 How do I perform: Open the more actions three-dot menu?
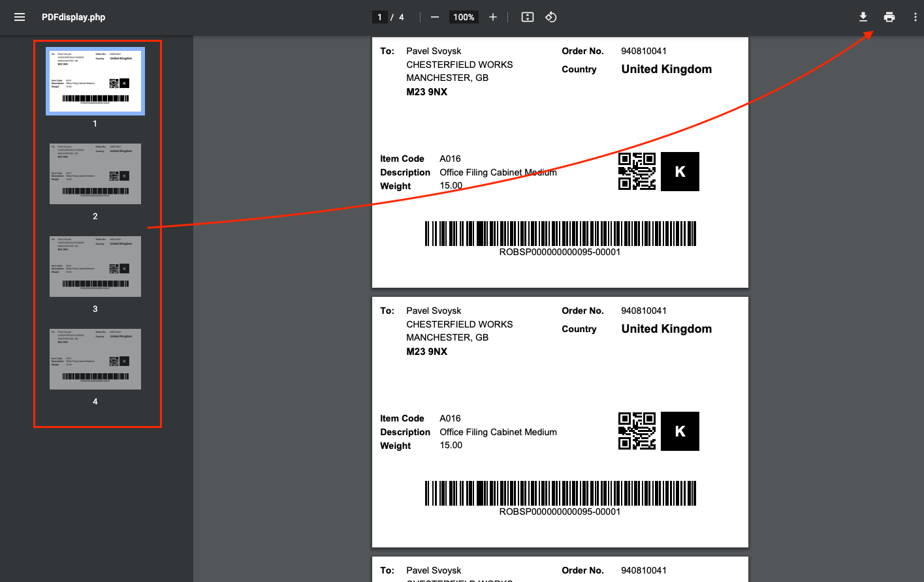click(916, 17)
